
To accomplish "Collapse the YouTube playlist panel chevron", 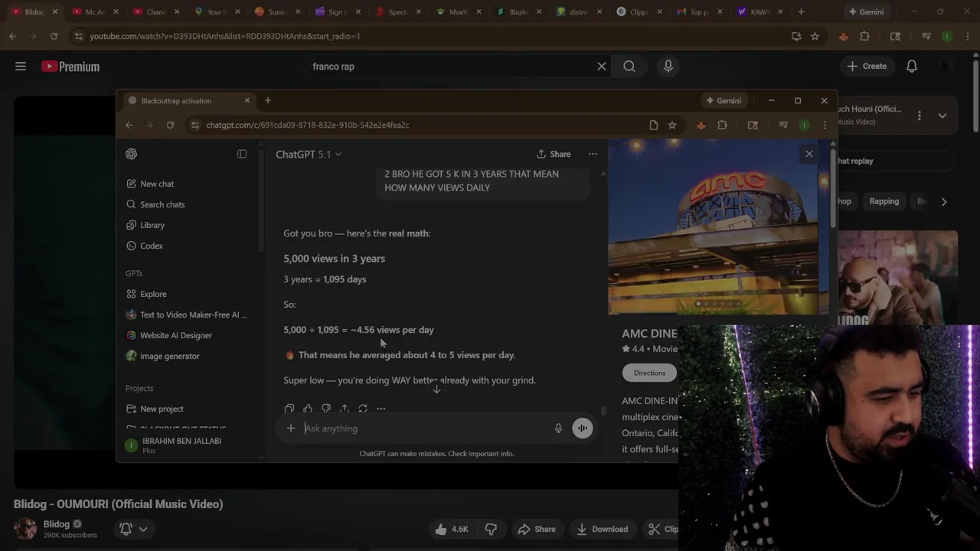I will point(942,116).
